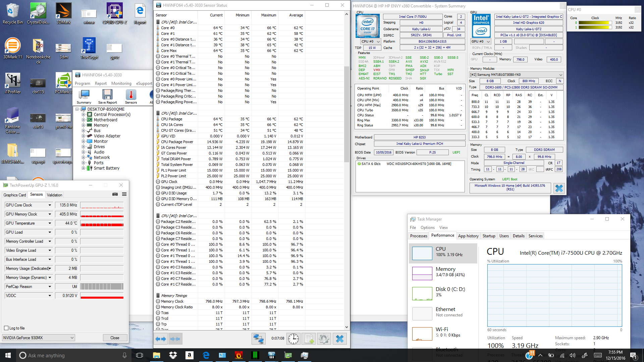Click the Memory Clock Ratio sensor row
This screenshot has height=362, width=644.
pos(230,307)
